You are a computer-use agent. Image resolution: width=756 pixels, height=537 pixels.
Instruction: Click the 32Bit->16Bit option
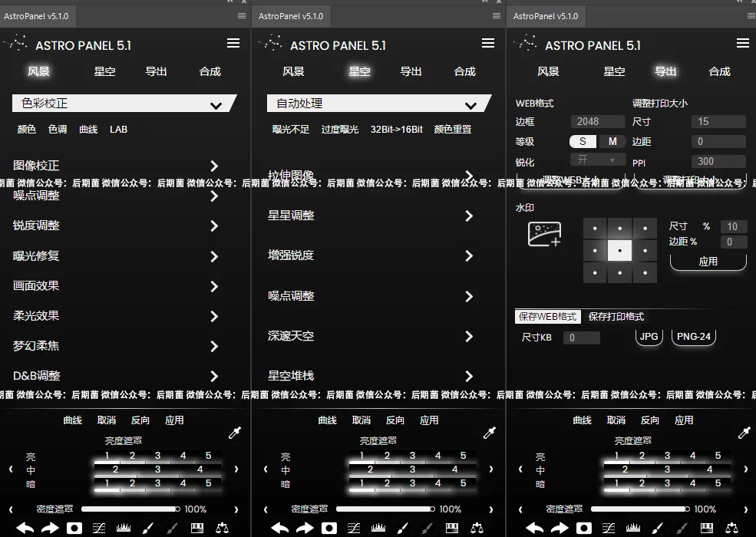point(396,129)
